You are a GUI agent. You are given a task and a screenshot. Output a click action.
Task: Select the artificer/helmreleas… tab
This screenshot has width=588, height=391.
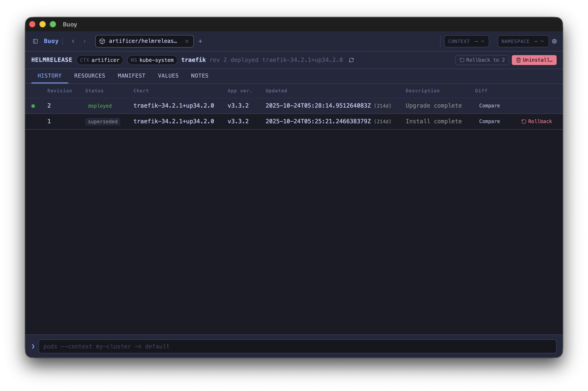(144, 41)
